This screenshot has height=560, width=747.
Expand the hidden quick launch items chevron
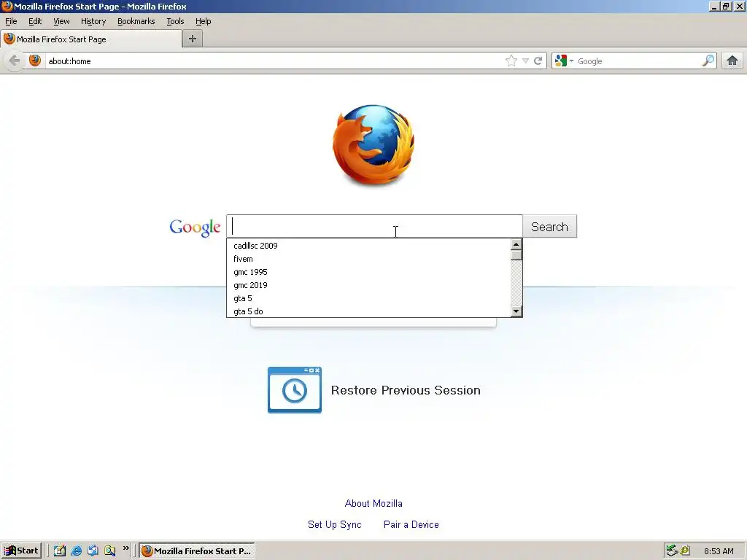point(125,548)
